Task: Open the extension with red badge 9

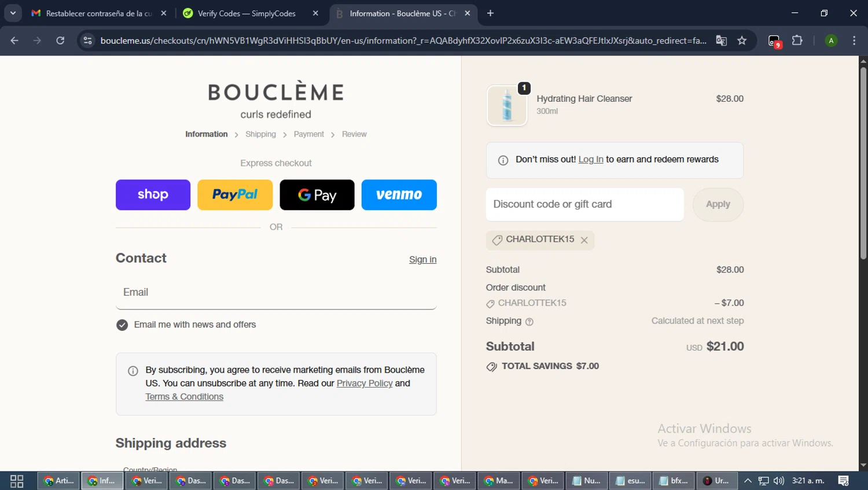Action: 774,41
